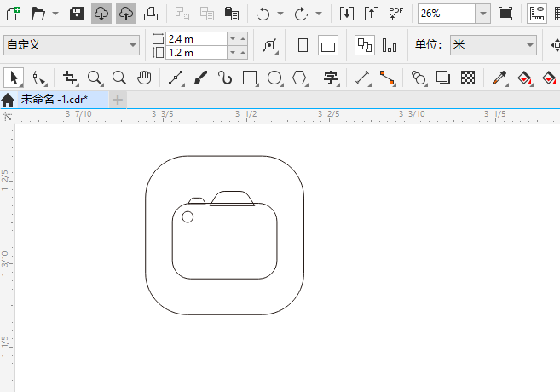
Task: Pick the Eyedropper tool
Action: point(499,78)
